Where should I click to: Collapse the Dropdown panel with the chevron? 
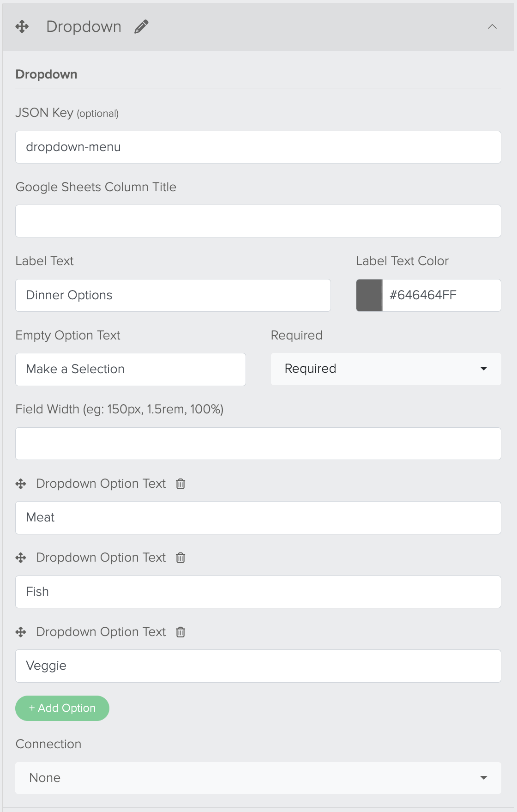pyautogui.click(x=492, y=27)
